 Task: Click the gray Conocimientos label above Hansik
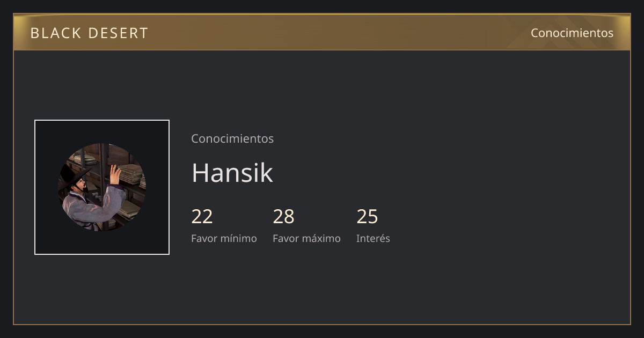pyautogui.click(x=232, y=138)
